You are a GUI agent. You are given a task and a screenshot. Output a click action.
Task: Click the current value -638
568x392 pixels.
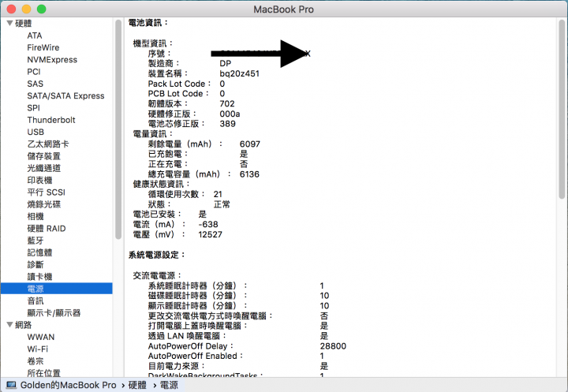point(208,224)
